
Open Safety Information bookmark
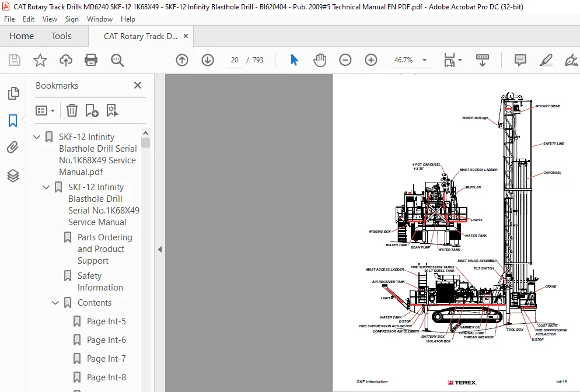(100, 281)
